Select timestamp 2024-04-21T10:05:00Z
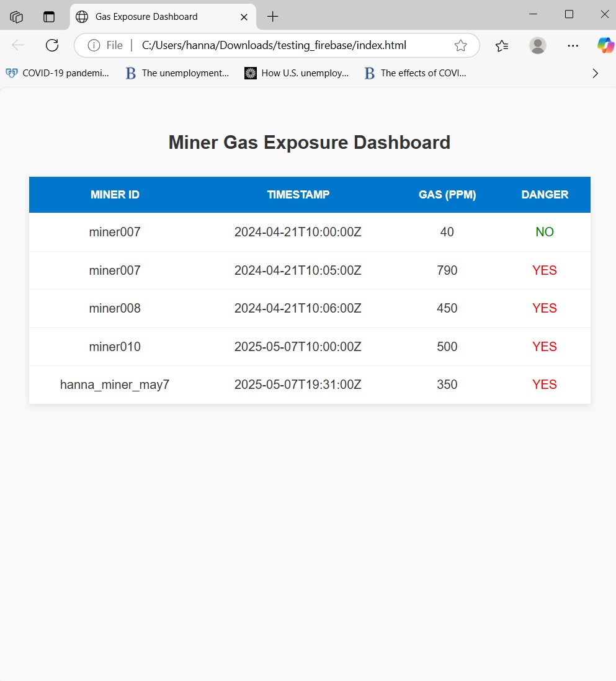 (x=298, y=270)
